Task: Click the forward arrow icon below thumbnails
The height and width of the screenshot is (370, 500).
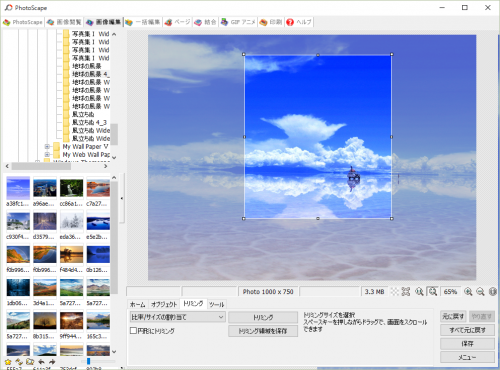Action: (52, 362)
